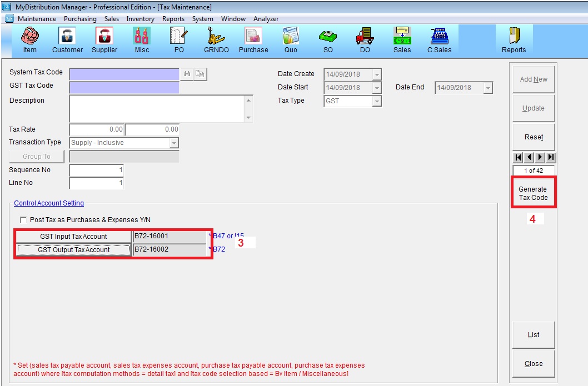Open the Customer module icon

tap(67, 40)
